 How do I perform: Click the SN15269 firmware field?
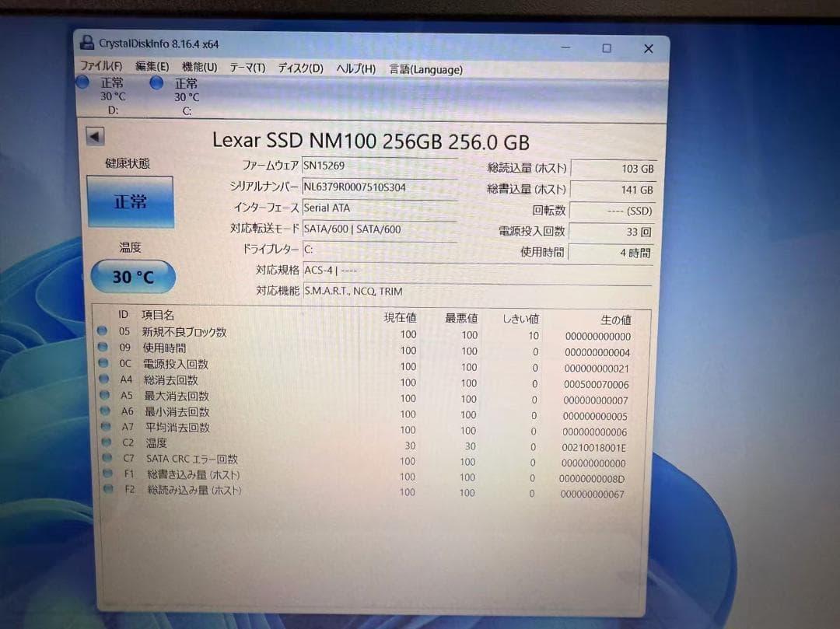pos(380,165)
